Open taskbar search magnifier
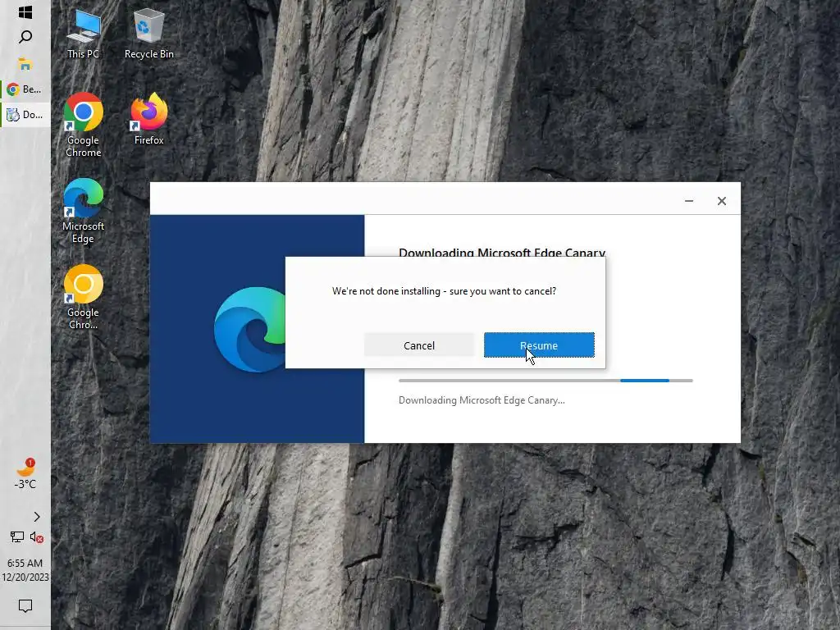This screenshot has height=630, width=840. (25, 37)
